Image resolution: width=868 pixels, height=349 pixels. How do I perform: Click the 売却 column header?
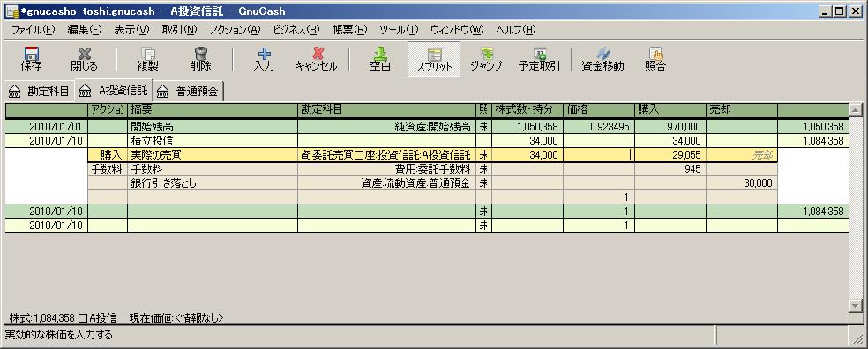coord(741,109)
